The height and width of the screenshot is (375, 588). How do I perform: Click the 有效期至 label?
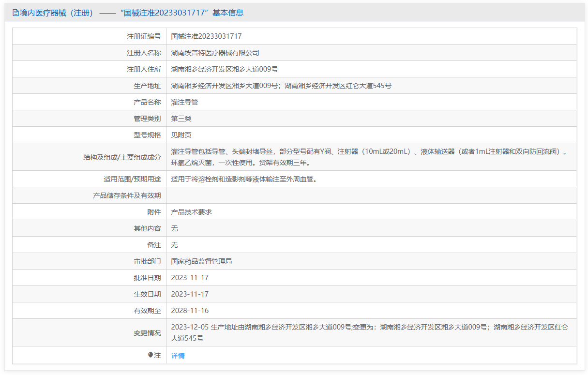point(147,311)
